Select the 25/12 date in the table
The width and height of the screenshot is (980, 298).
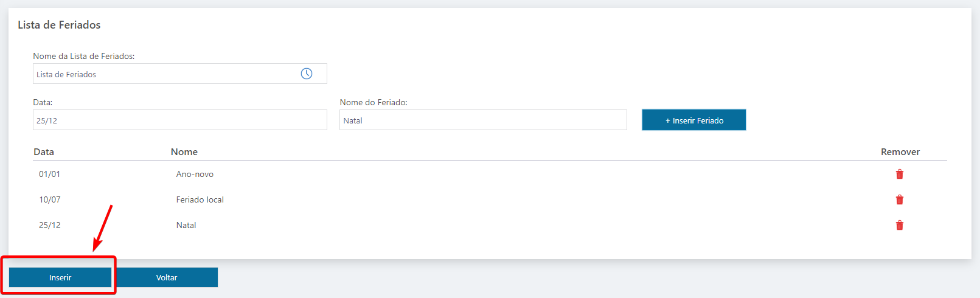pyautogui.click(x=50, y=225)
